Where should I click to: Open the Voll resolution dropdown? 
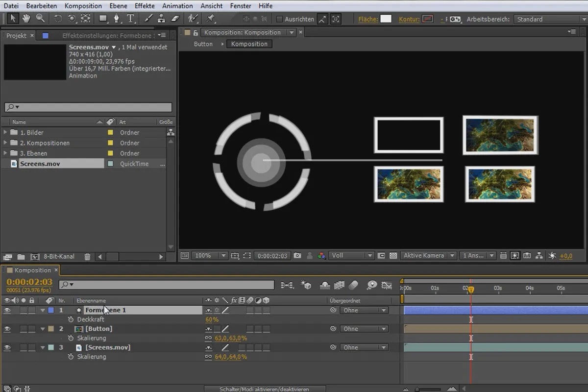[x=352, y=256]
